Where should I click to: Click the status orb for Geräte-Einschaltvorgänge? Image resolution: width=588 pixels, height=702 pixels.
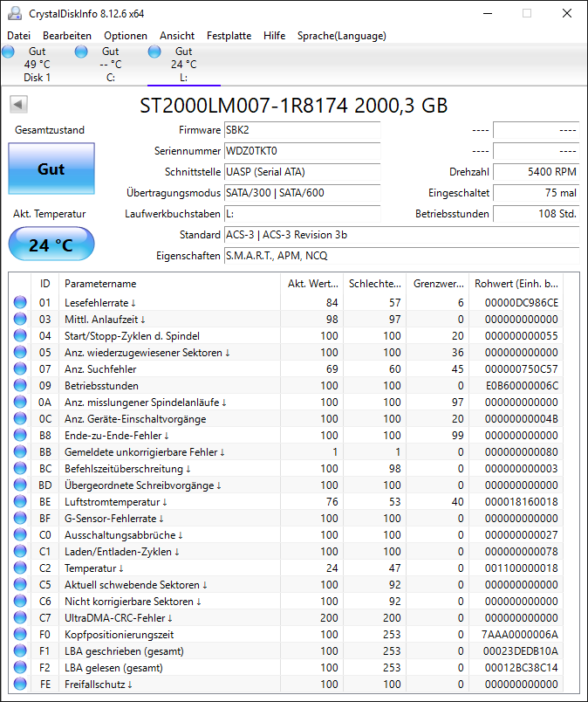point(20,418)
